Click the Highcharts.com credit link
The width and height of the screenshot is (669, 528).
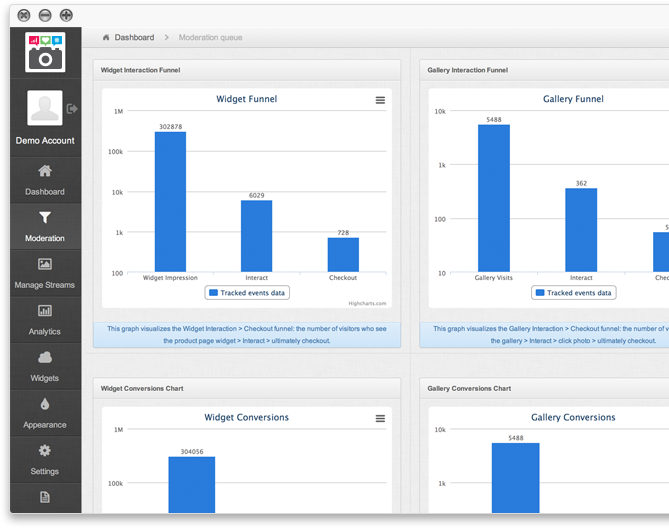click(367, 304)
